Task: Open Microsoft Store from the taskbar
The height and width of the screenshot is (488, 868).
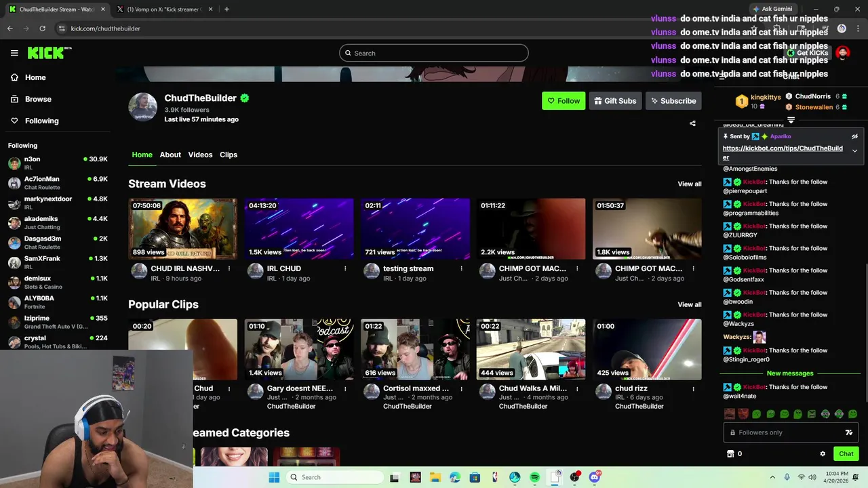Action: click(475, 477)
